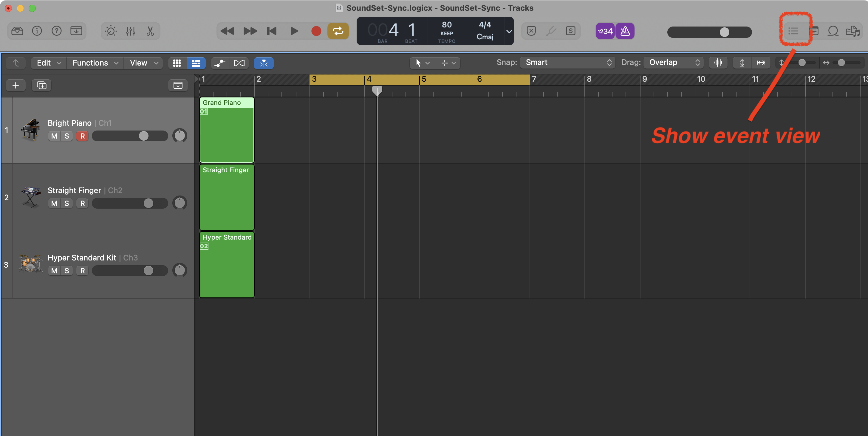Open the Mixer with the faders icon
The height and width of the screenshot is (436, 868).
130,31
